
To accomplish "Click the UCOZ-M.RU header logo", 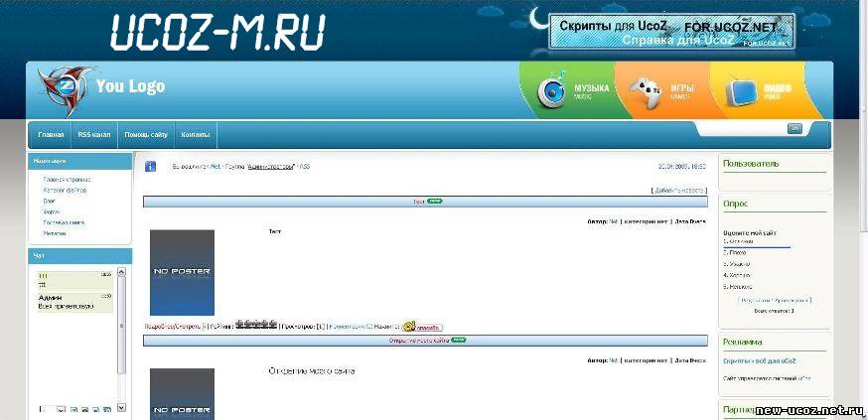I will pyautogui.click(x=217, y=32).
